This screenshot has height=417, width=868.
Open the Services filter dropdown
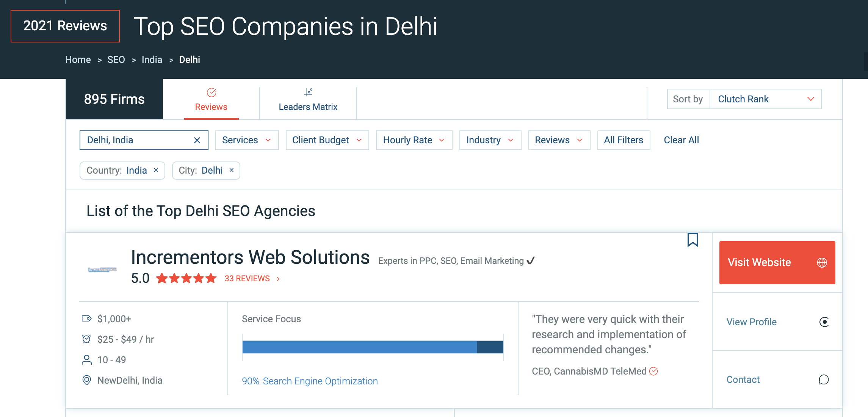pyautogui.click(x=247, y=140)
